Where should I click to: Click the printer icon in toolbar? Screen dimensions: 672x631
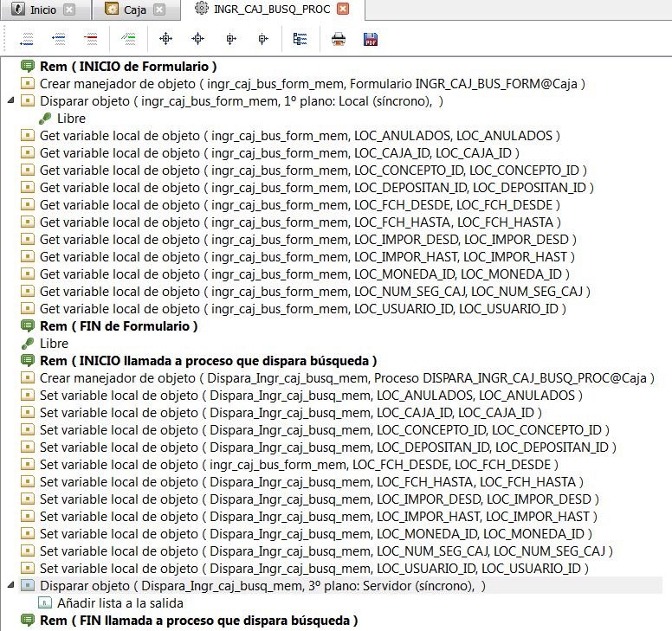click(x=339, y=40)
